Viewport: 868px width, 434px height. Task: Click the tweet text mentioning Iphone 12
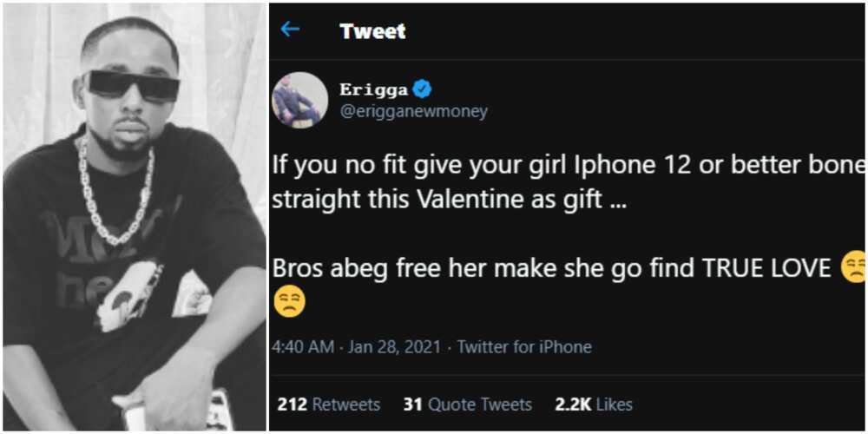[x=569, y=167]
